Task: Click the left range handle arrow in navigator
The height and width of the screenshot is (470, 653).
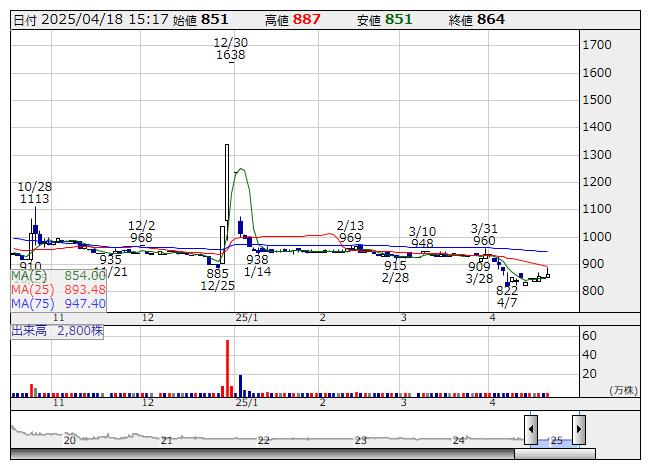Action: click(531, 430)
